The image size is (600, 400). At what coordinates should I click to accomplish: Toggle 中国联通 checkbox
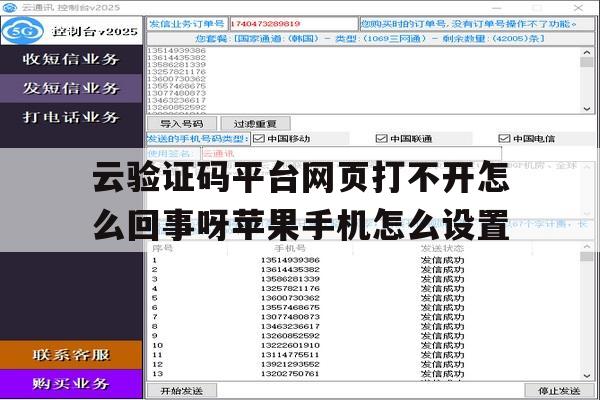click(382, 139)
